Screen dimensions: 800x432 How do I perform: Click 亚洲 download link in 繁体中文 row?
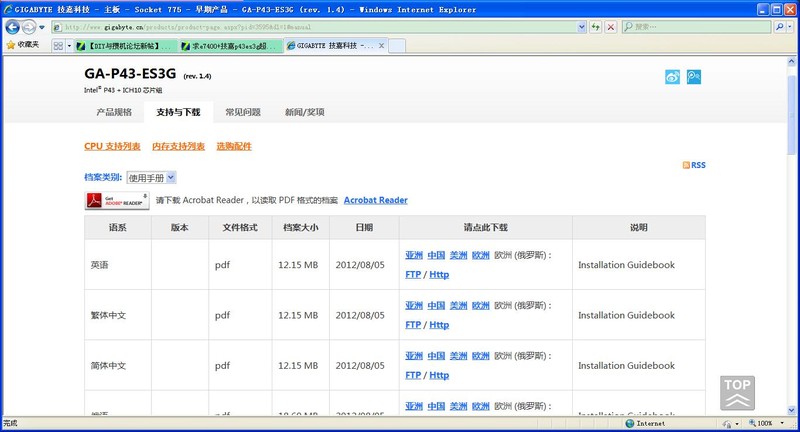click(414, 306)
